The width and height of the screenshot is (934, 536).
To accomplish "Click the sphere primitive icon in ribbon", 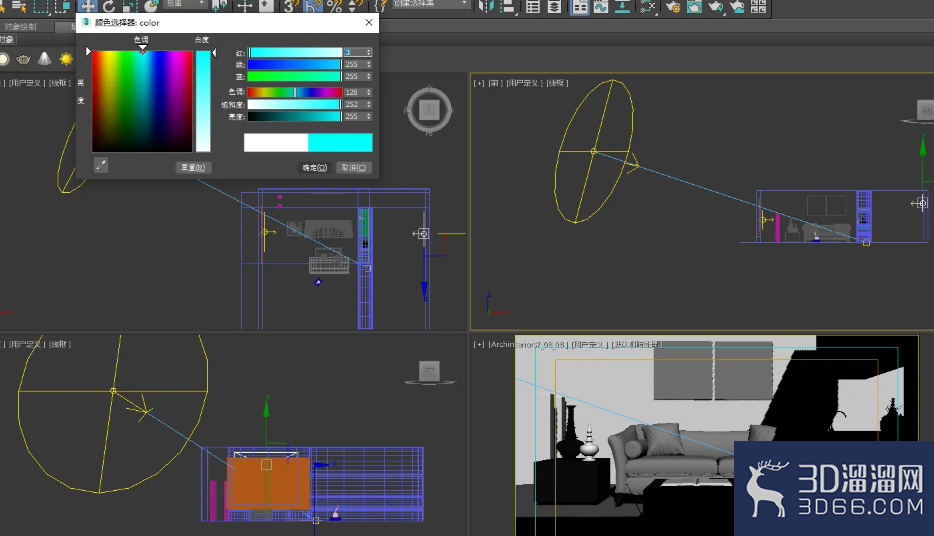I will tap(4, 59).
